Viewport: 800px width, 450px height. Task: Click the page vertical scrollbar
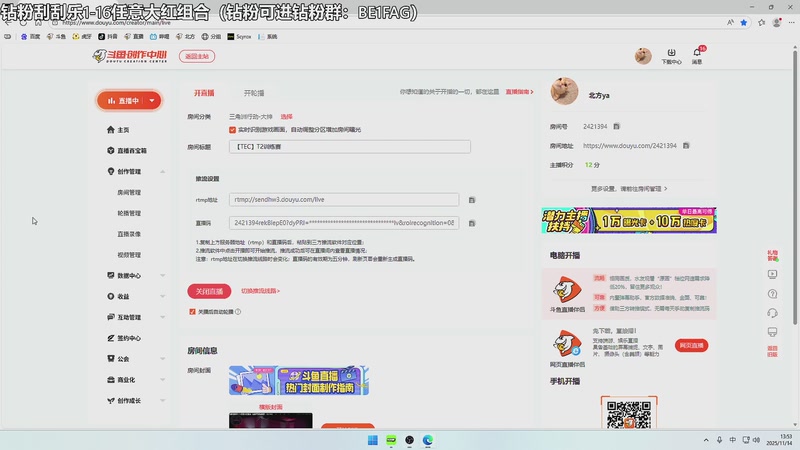(x=795, y=186)
